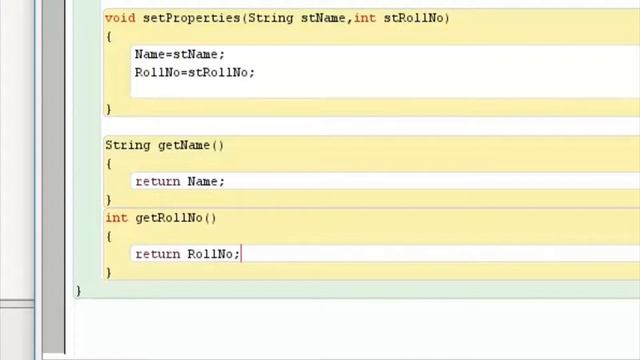Click the class closing brace at bottom
This screenshot has width=640, height=360.
[78, 291]
